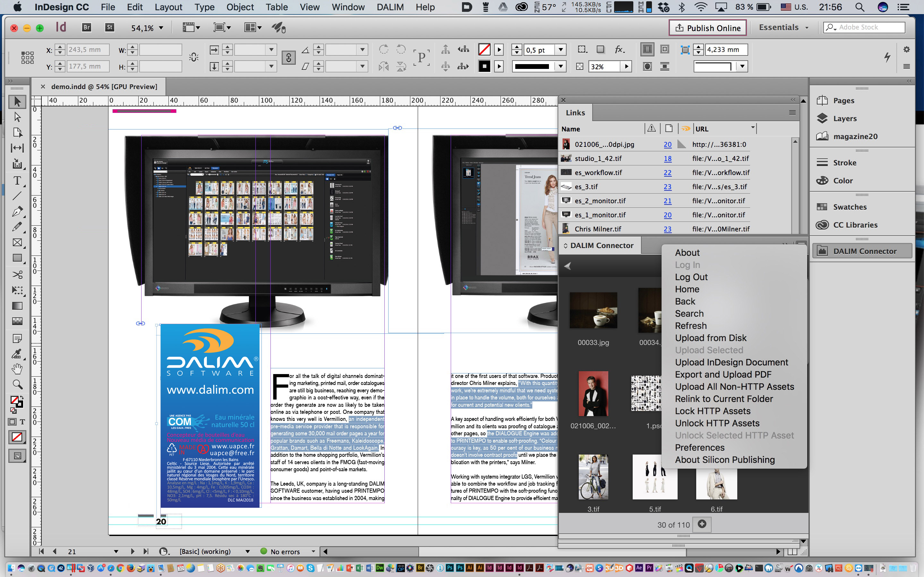Click the fill and stroke color swatch
This screenshot has width=924, height=577.
click(x=15, y=401)
